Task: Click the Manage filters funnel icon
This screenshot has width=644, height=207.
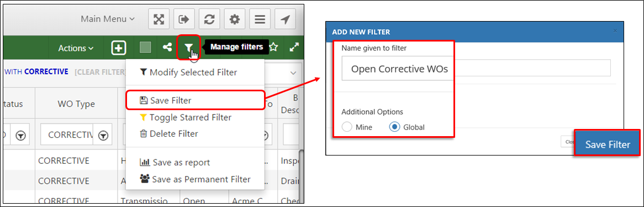Action: click(x=188, y=48)
